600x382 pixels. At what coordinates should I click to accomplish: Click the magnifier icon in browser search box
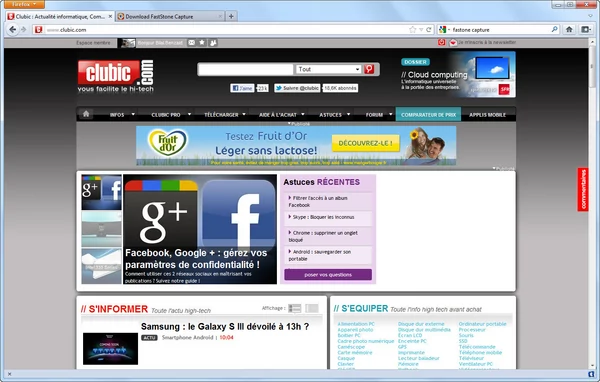click(554, 29)
